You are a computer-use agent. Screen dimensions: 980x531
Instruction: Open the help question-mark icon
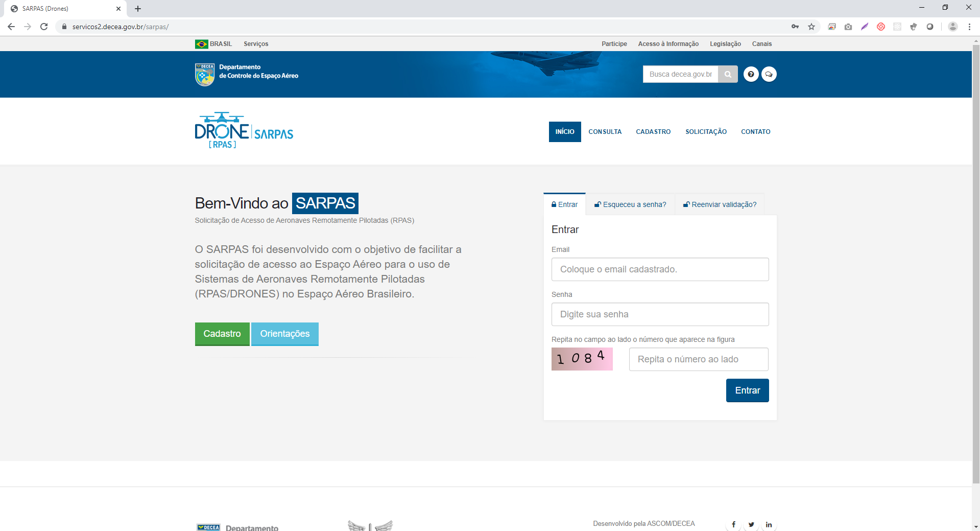click(751, 74)
